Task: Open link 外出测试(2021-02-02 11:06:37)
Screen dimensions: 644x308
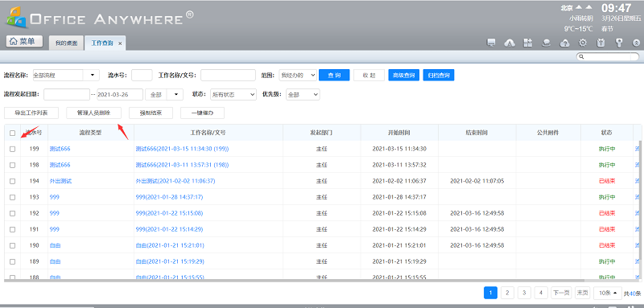Action: pos(175,181)
